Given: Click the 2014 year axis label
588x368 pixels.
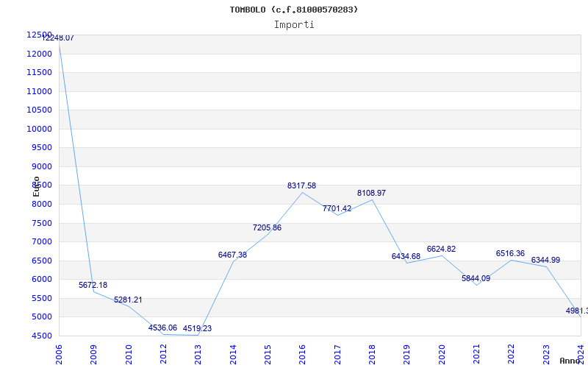Looking at the screenshot, I should point(233,355).
